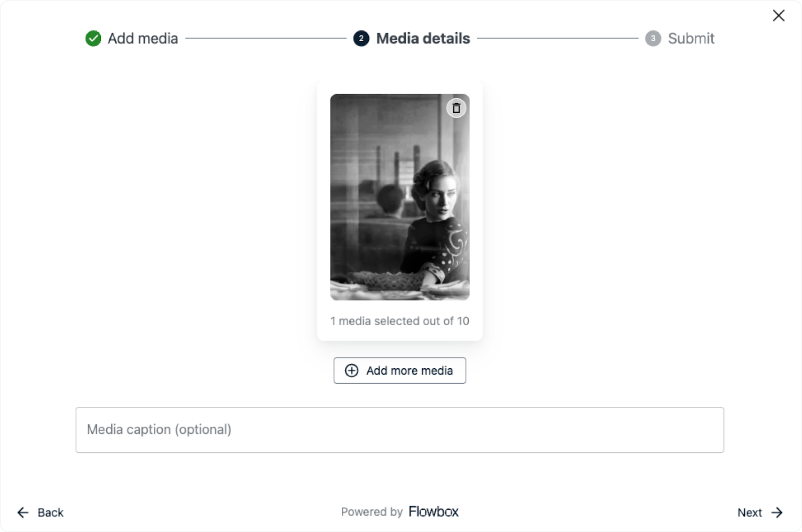Image resolution: width=802 pixels, height=532 pixels.
Task: Click the step 3 number circle
Action: (x=653, y=39)
